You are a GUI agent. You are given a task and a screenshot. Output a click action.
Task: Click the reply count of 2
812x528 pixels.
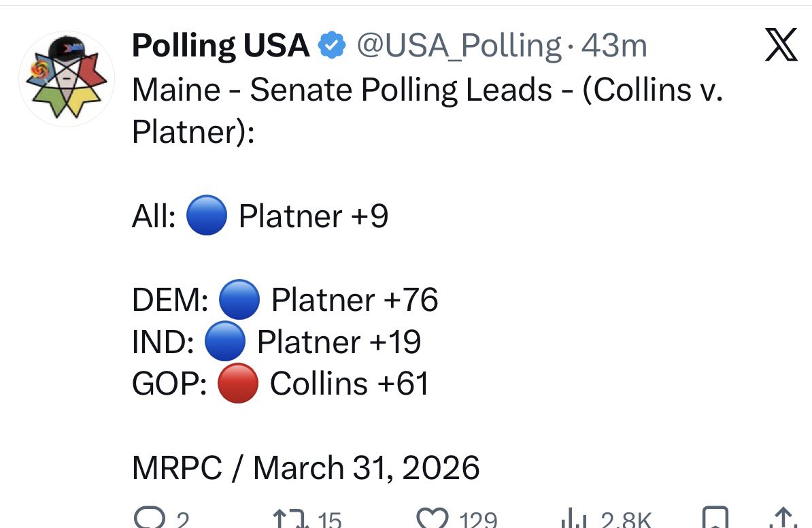coord(182,521)
